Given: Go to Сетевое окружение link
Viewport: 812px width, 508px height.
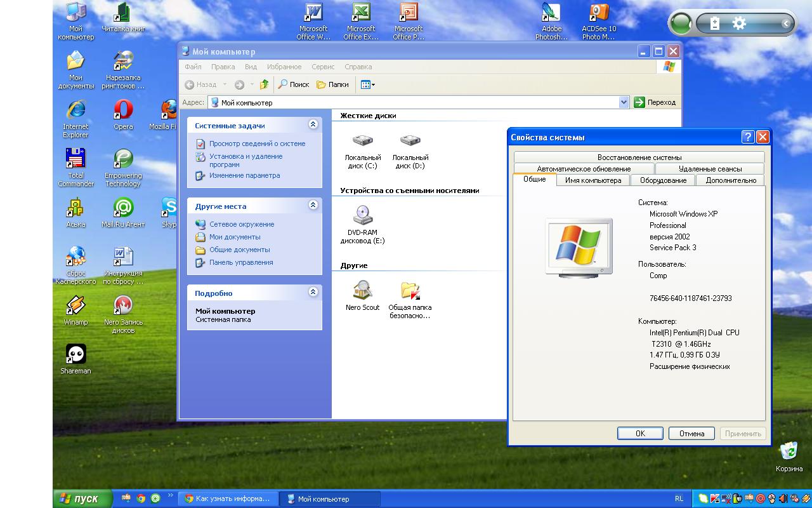Looking at the screenshot, I should click(x=242, y=224).
